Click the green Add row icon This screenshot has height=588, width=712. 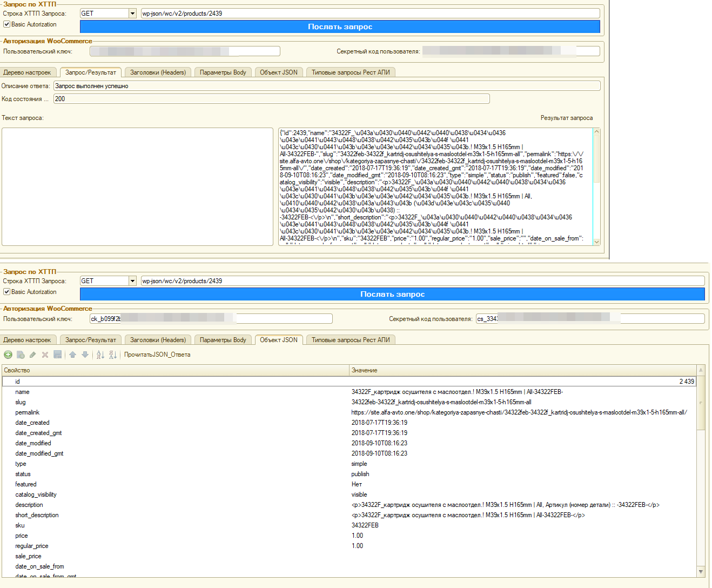pyautogui.click(x=8, y=355)
